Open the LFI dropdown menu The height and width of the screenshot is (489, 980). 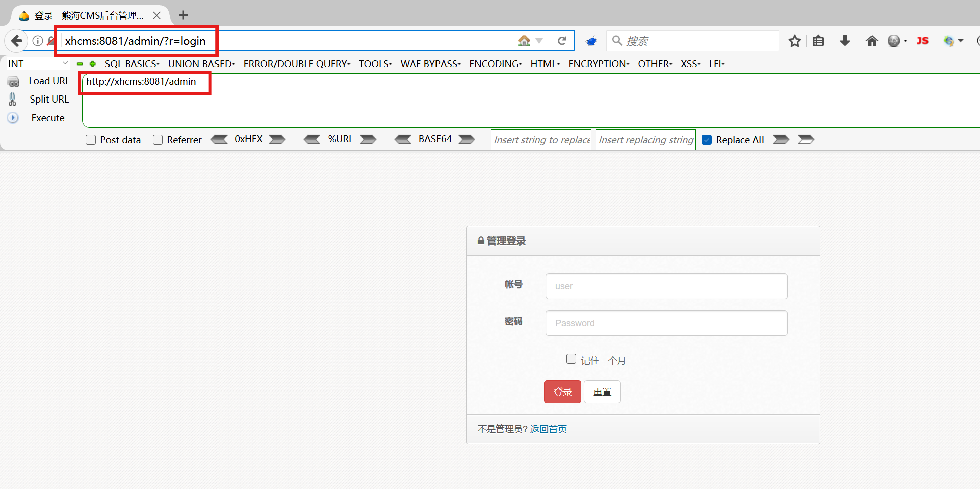[717, 64]
